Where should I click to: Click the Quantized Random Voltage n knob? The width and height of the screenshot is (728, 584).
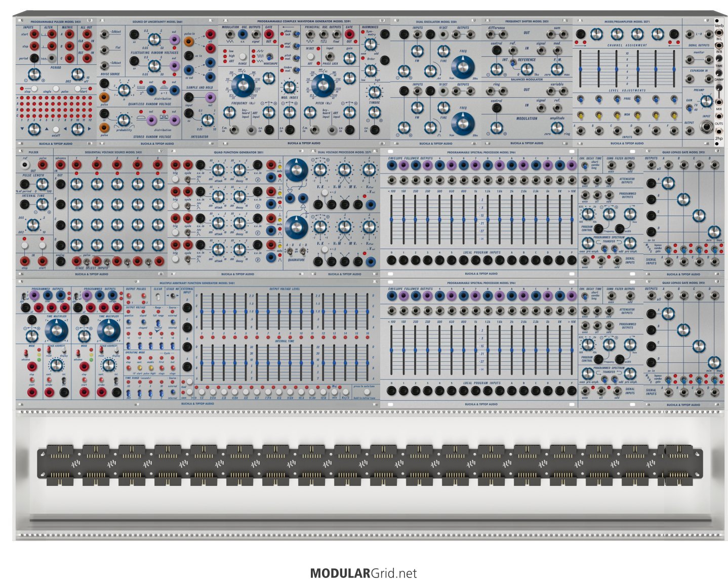[124, 89]
